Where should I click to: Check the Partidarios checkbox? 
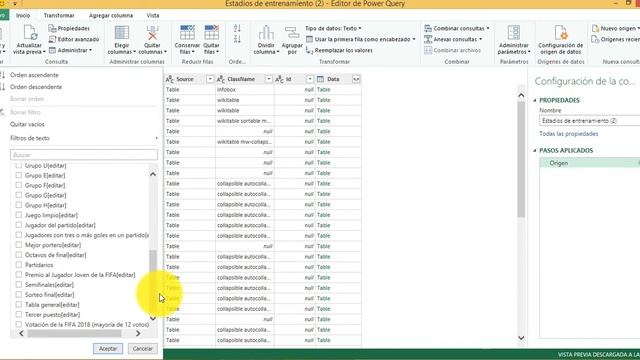coord(18,264)
